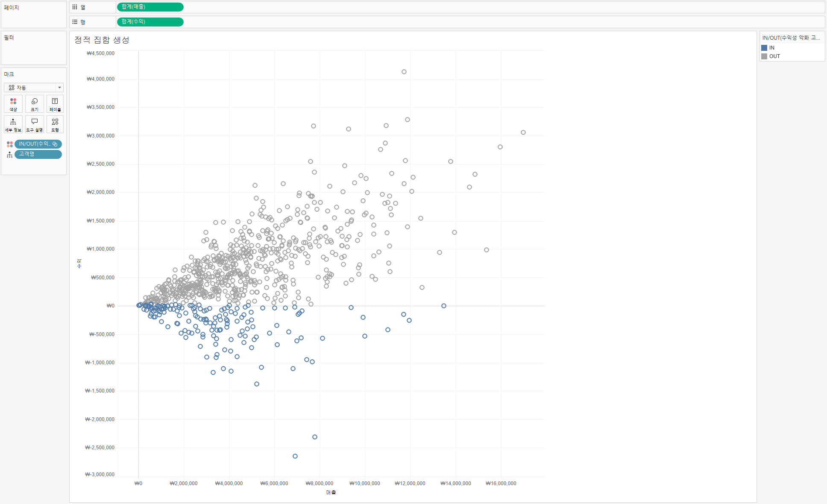Click the blue IN legend swatch
827x504 pixels.
pos(764,48)
